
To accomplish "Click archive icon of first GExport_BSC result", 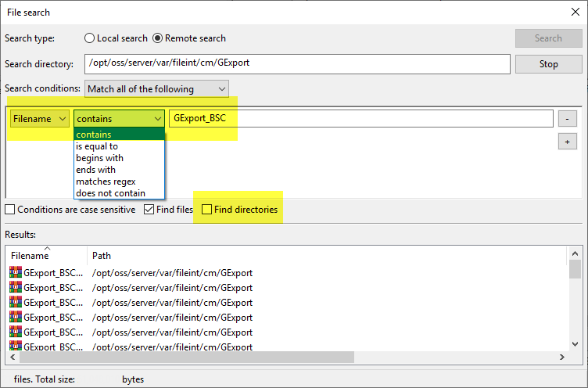I will 16,272.
